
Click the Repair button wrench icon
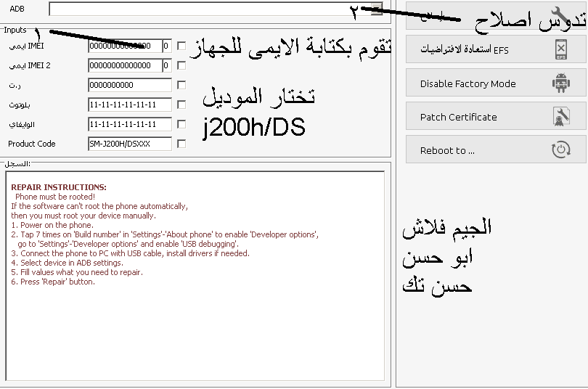coord(561,16)
